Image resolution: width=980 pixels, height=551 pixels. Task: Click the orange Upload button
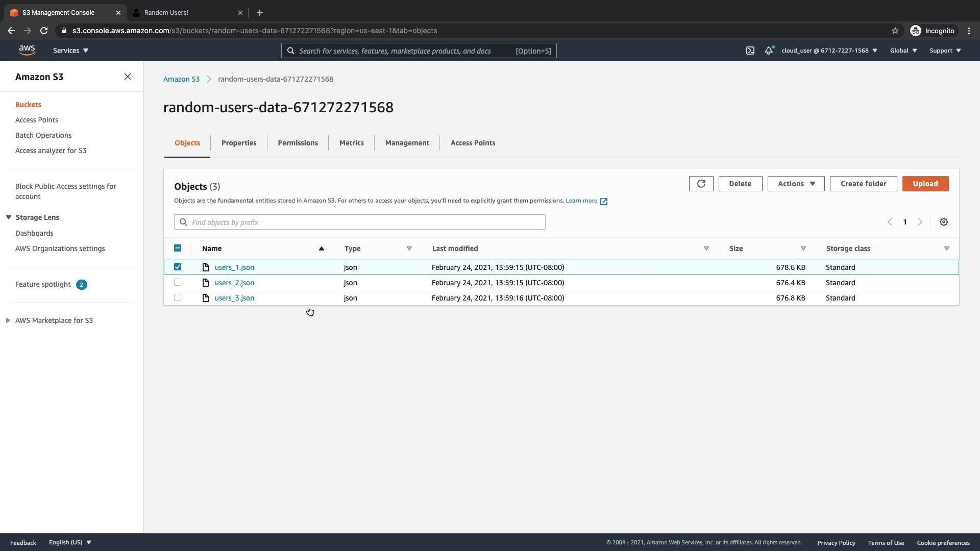coord(925,184)
